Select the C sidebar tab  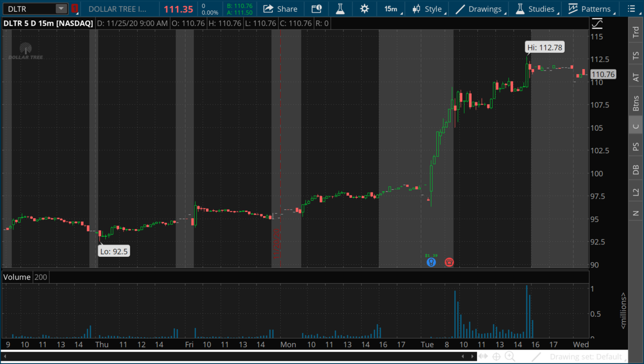636,126
